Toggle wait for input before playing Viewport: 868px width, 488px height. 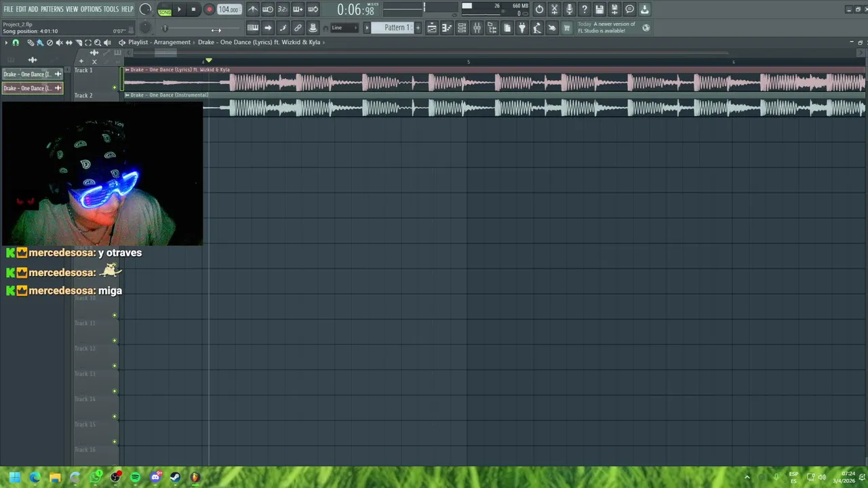coord(267,9)
